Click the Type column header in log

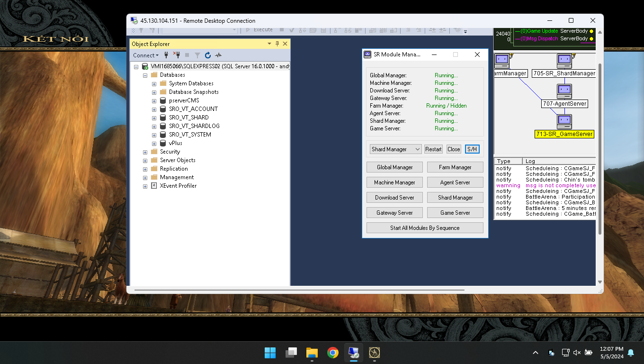point(508,161)
